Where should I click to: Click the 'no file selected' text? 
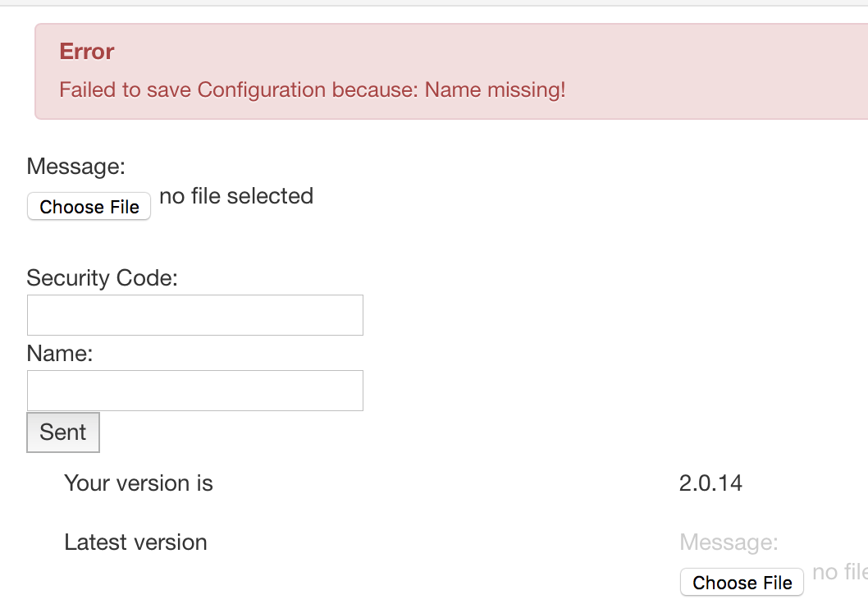click(236, 196)
